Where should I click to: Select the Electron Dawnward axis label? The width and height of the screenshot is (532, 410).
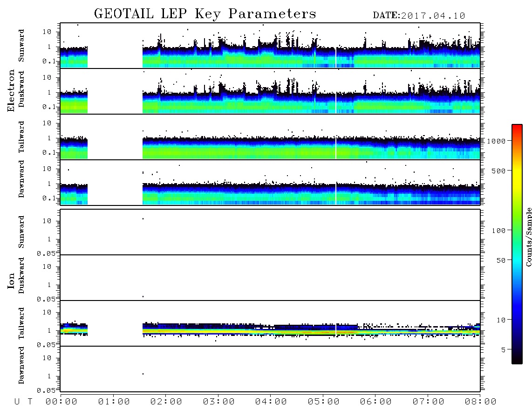coord(21,179)
